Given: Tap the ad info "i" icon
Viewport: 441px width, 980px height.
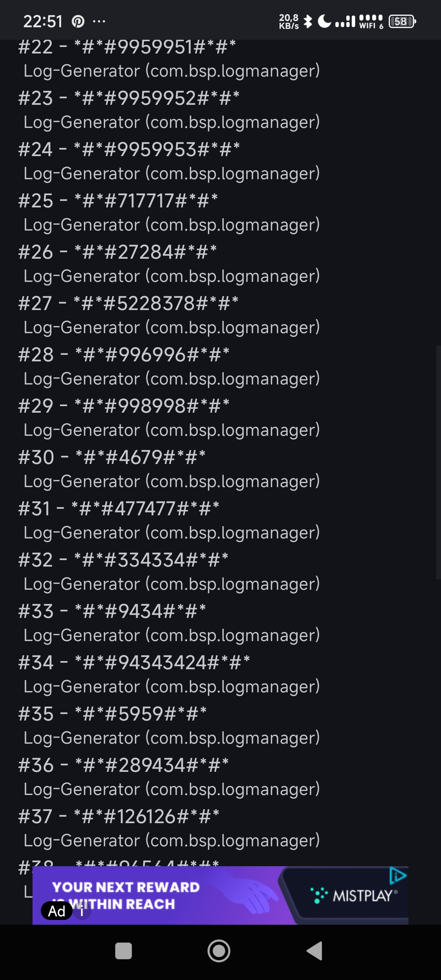Looking at the screenshot, I should click(x=82, y=911).
